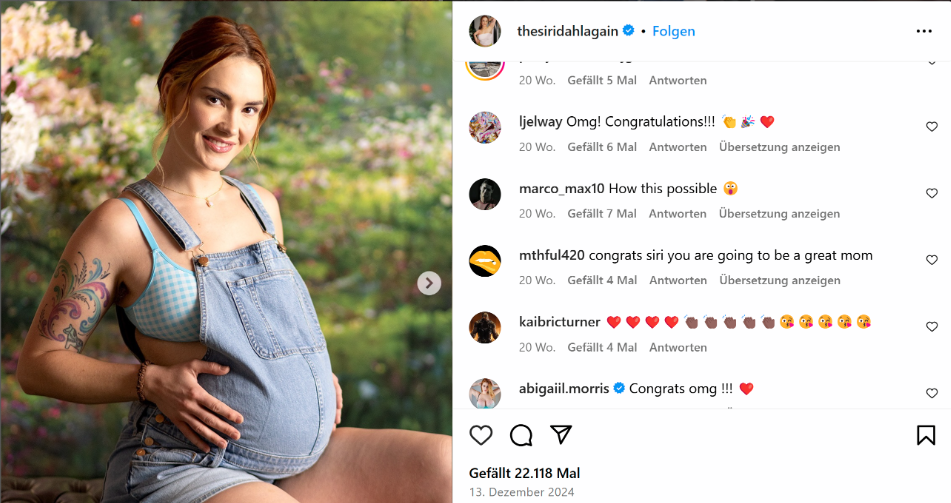Open abigaiil.morris profile picture
951x503 pixels.
485,393
